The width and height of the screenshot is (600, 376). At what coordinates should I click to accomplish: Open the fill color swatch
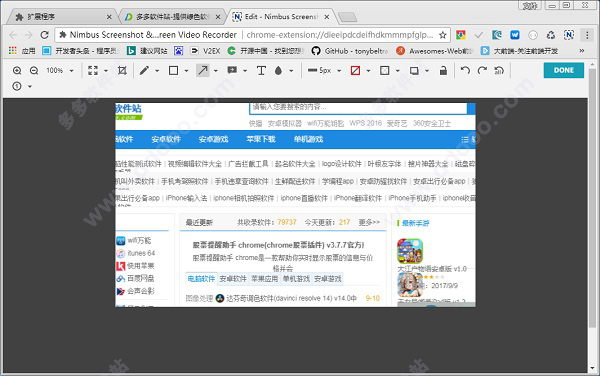pos(385,70)
